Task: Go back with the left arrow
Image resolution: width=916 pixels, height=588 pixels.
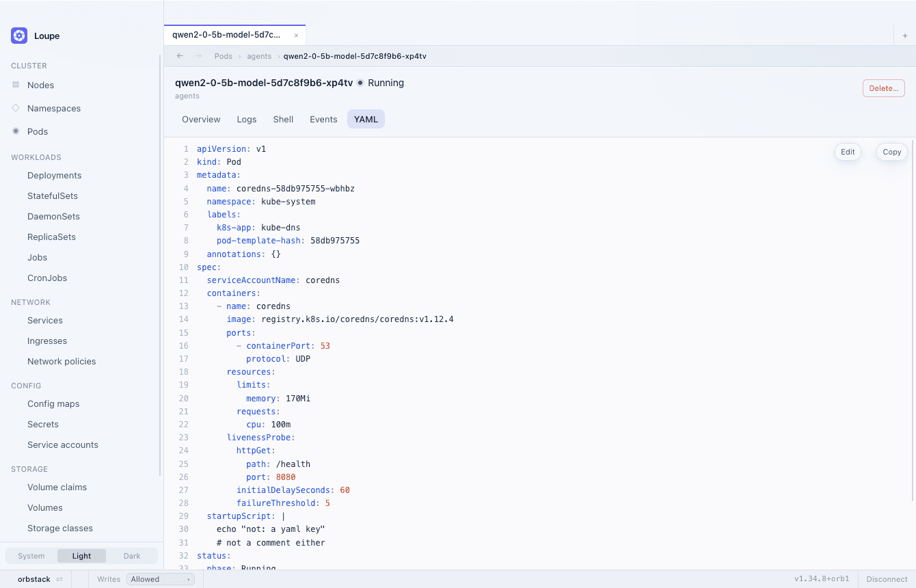Action: coord(180,56)
